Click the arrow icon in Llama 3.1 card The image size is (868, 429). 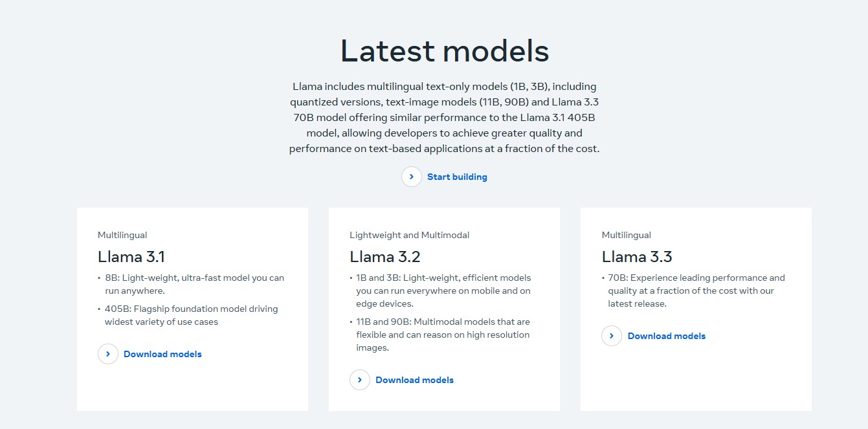(108, 354)
